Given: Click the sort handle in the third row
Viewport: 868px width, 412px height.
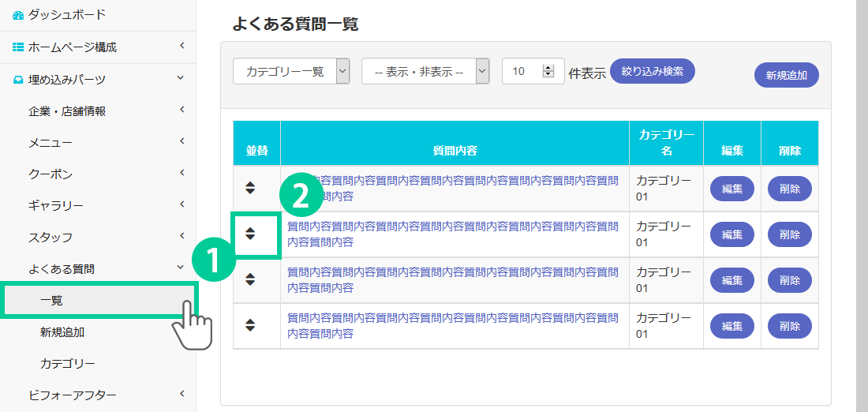Looking at the screenshot, I should click(250, 279).
